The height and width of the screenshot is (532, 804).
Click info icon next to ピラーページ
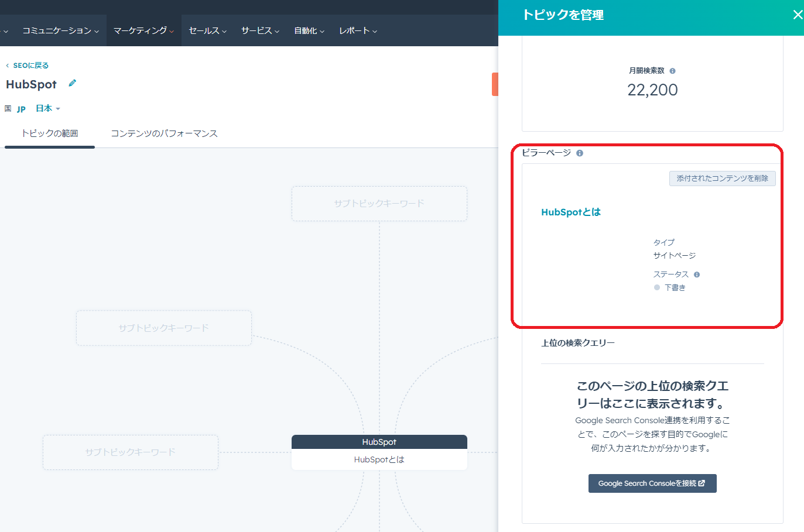tap(580, 153)
